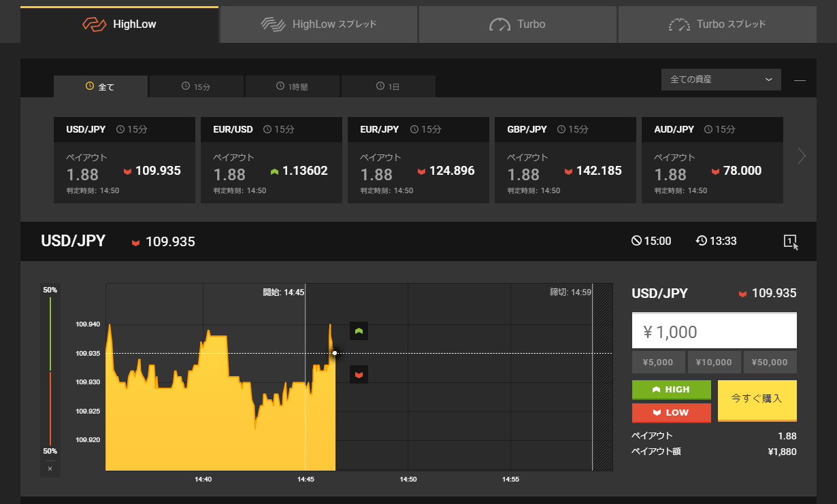Click 1.13602 rate on EUR/USD card
837x504 pixels.
[x=305, y=171]
